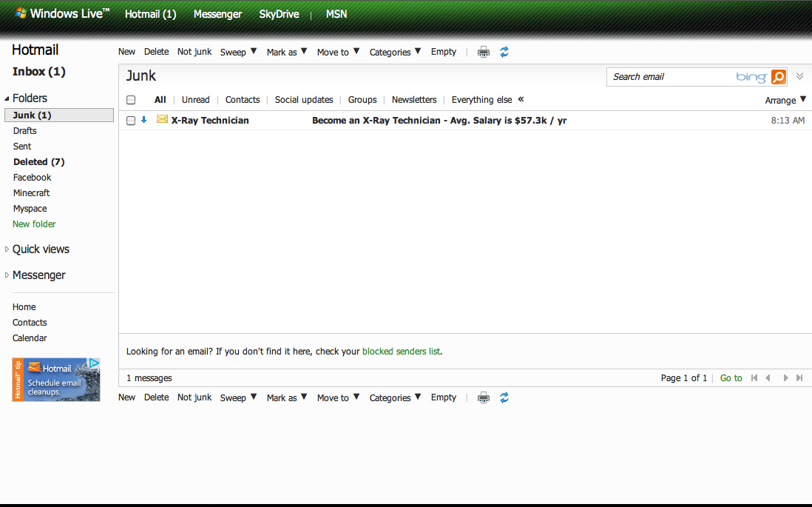Click Delete above the message list

[x=156, y=52]
